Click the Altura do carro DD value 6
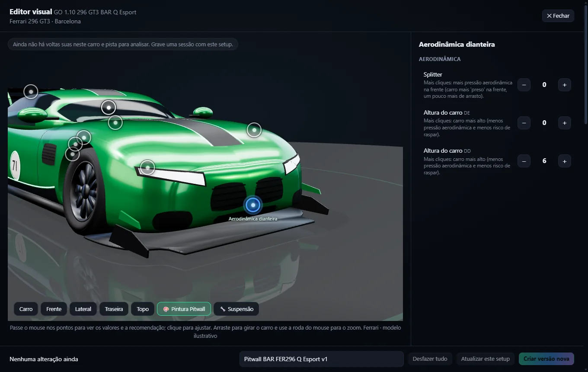Screen dimensions: 588x372 point(544,161)
